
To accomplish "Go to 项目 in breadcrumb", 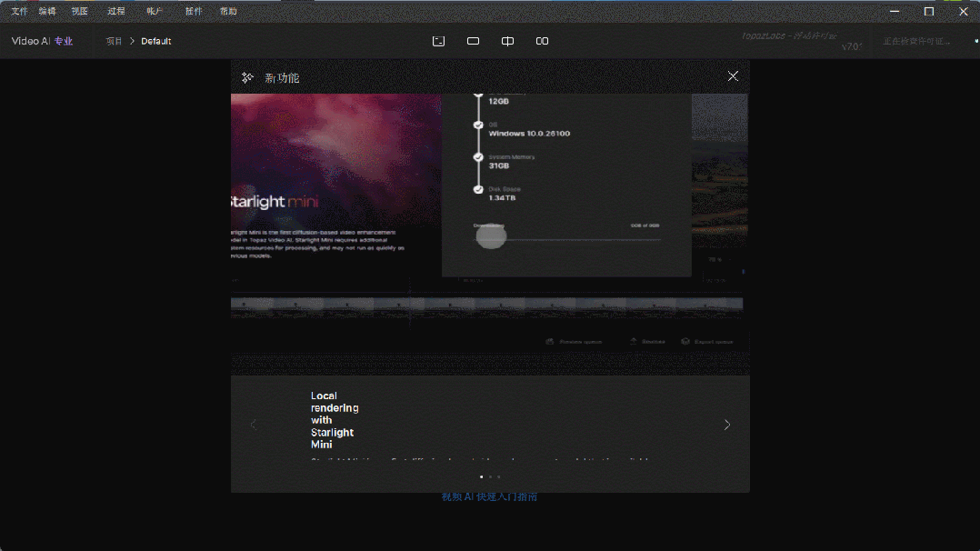I will 114,41.
